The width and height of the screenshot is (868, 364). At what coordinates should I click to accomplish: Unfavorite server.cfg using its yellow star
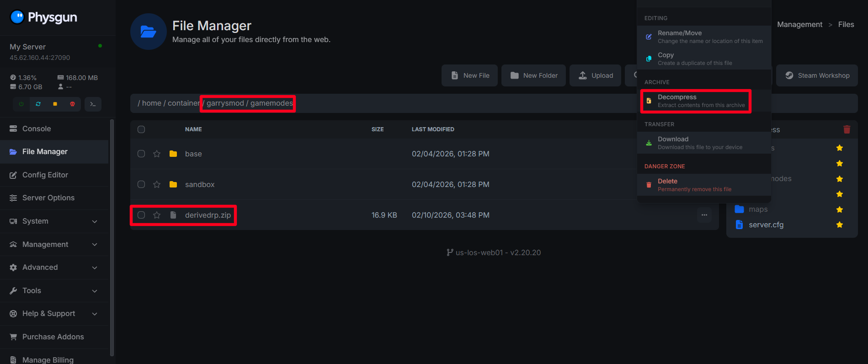[839, 225]
